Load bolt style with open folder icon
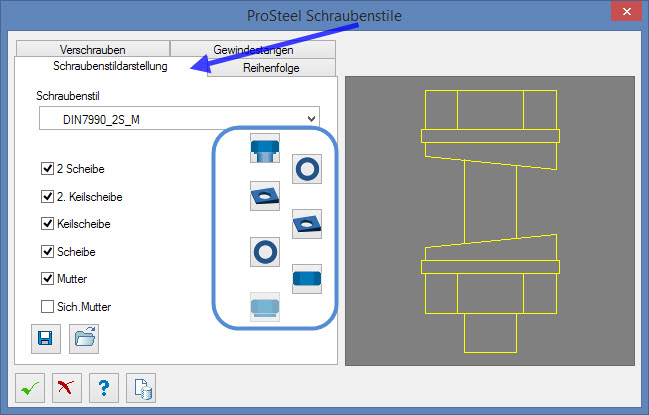The image size is (649, 415). [x=84, y=339]
